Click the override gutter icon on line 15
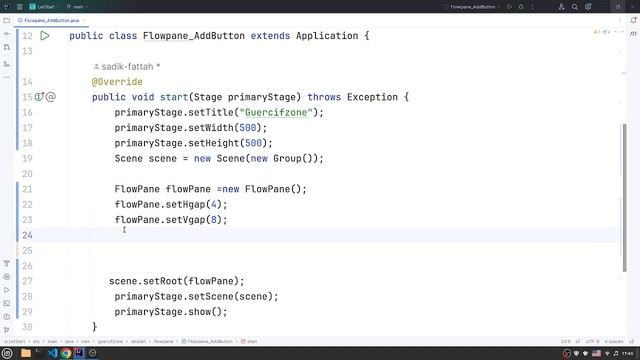Screen dimensions: 640x360 coord(39,97)
